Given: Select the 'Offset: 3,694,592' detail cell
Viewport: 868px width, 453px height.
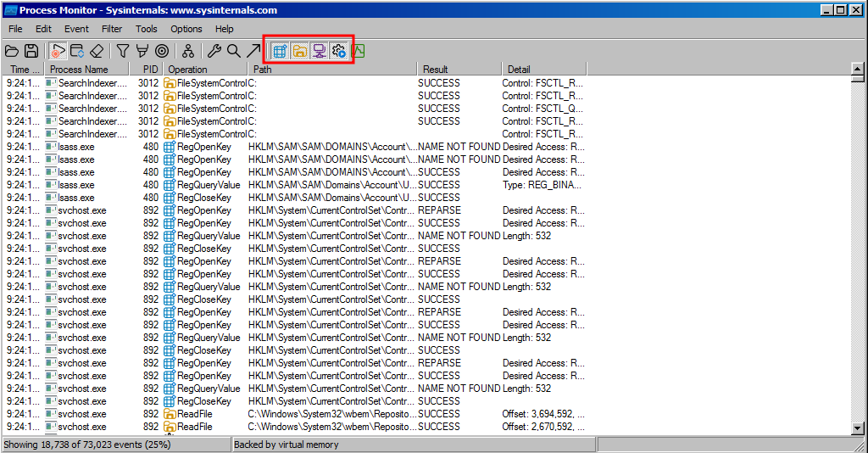Looking at the screenshot, I should coord(543,414).
